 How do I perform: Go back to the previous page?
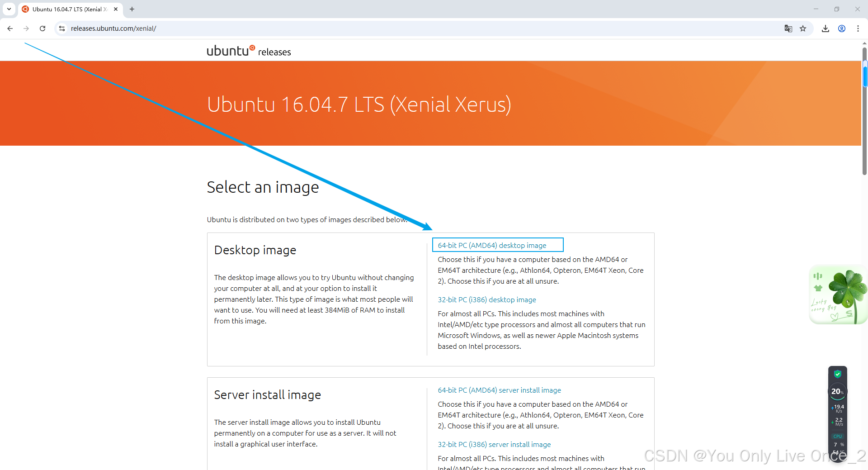10,28
